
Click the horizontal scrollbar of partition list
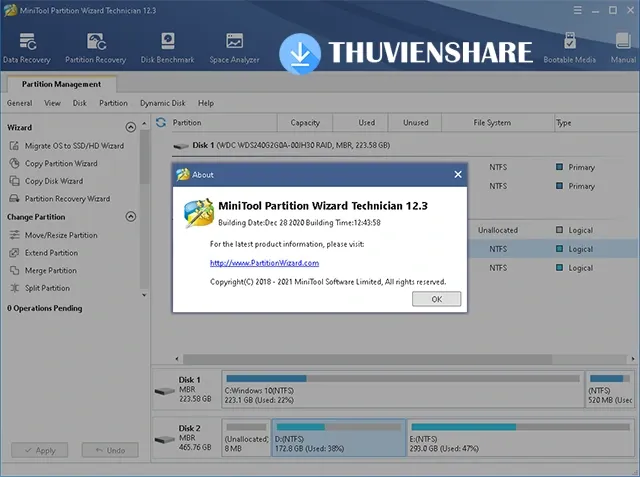tap(367, 359)
